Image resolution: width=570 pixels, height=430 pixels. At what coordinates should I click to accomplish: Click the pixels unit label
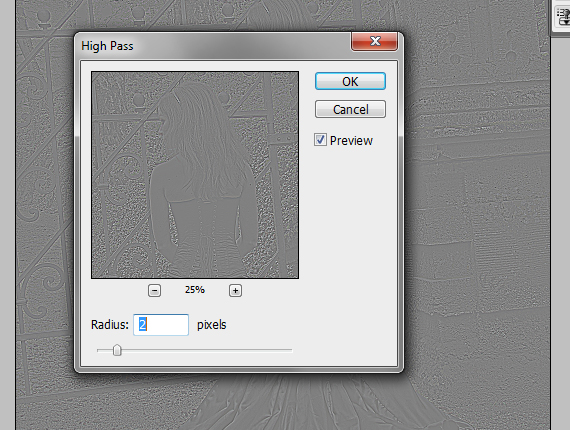[212, 325]
